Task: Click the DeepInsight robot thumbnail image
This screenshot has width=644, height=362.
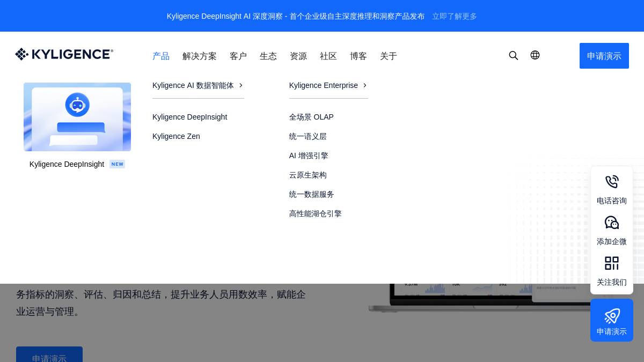Action: [x=77, y=117]
